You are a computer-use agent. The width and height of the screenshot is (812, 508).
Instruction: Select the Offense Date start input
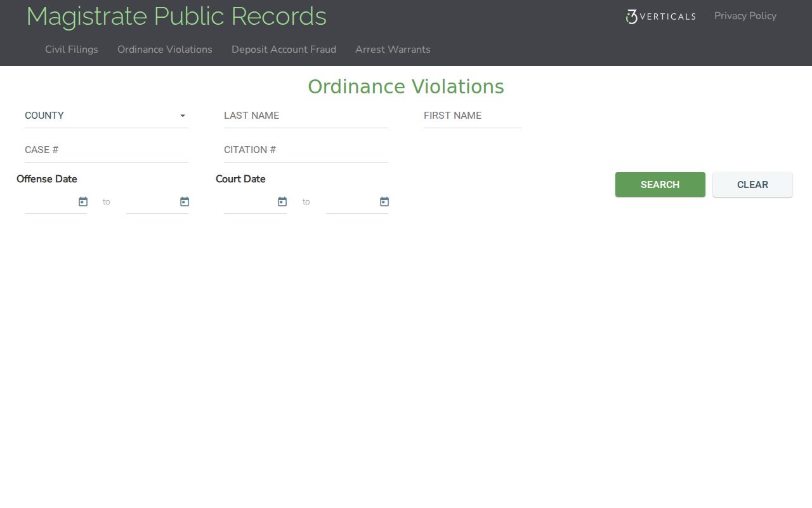(x=50, y=202)
